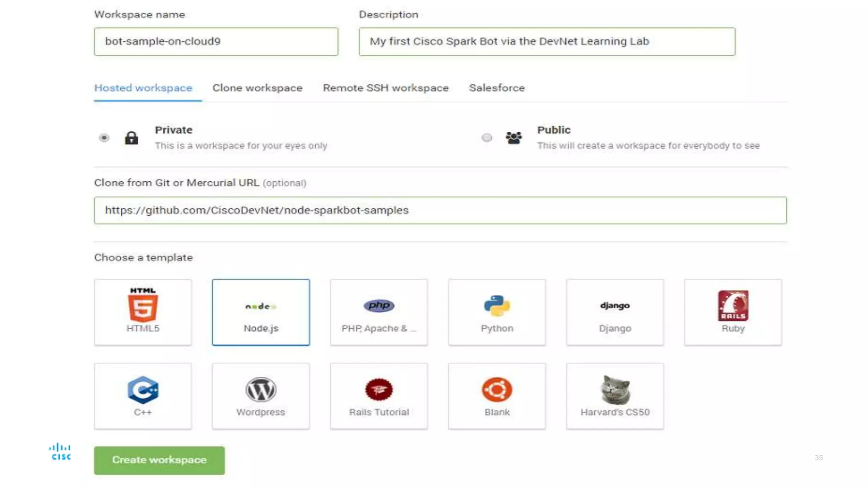The image size is (868, 488).
Task: Select the Public workspace radio button
Action: tap(487, 138)
